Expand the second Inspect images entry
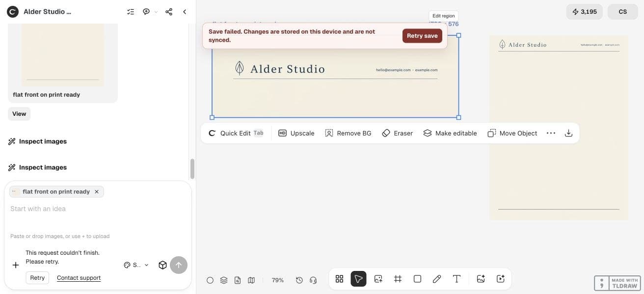This screenshot has height=294, width=644. pos(38,167)
